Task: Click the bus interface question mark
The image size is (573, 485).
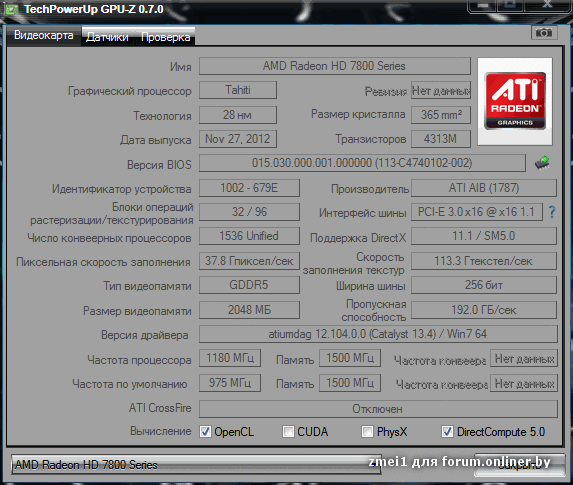Action: pos(552,212)
